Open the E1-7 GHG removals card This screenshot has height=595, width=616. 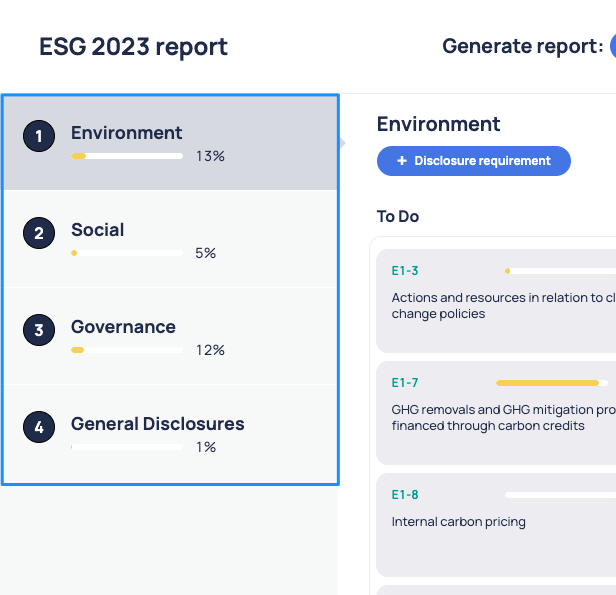496,413
